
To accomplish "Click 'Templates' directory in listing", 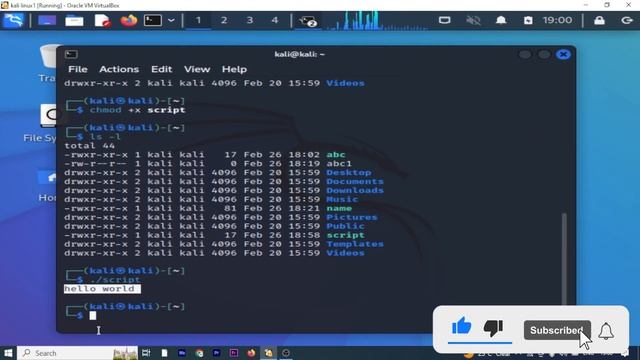I will [x=355, y=244].
